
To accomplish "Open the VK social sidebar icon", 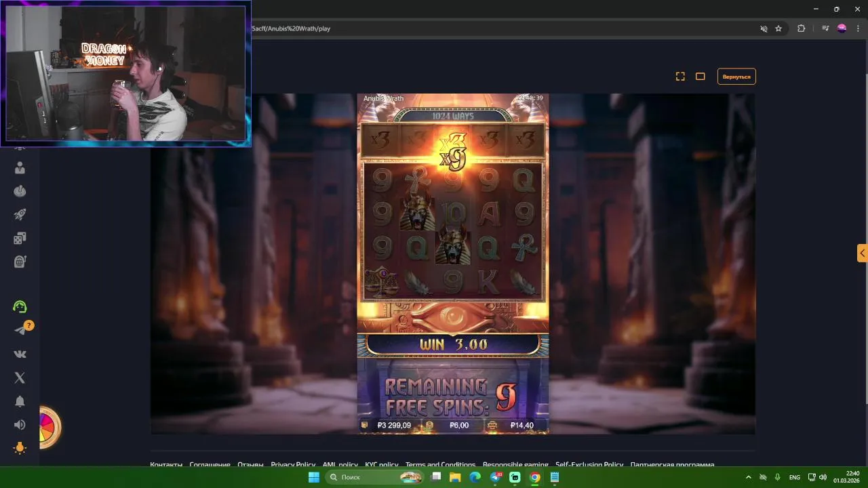I will pos(20,354).
